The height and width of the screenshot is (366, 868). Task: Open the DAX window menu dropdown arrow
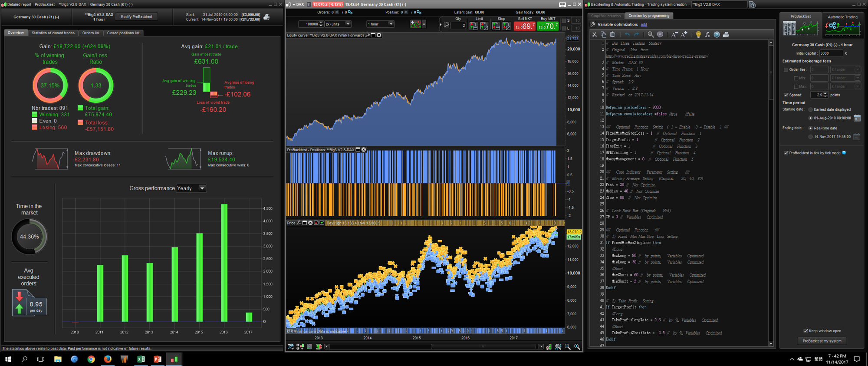[x=293, y=4]
